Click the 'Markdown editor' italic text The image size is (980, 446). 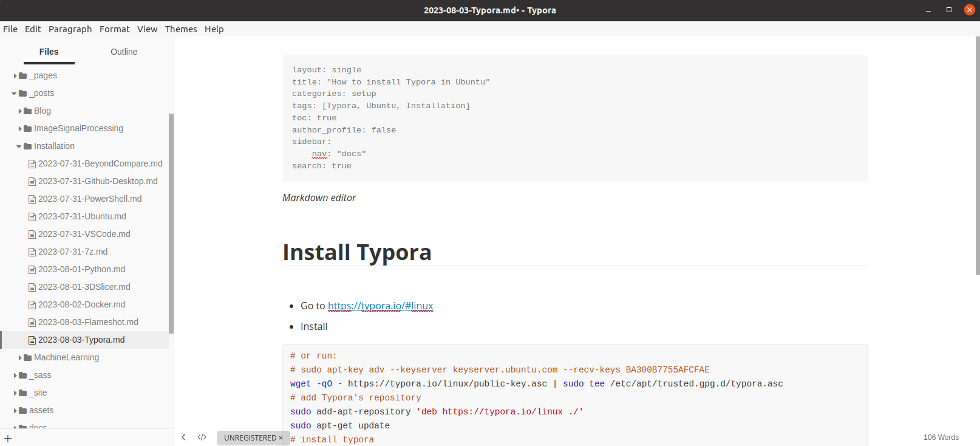pyautogui.click(x=319, y=197)
